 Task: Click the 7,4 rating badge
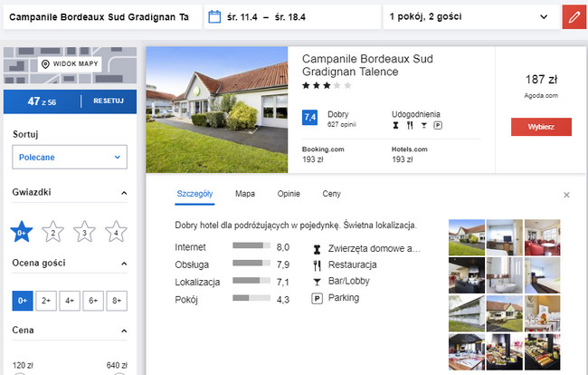(309, 118)
